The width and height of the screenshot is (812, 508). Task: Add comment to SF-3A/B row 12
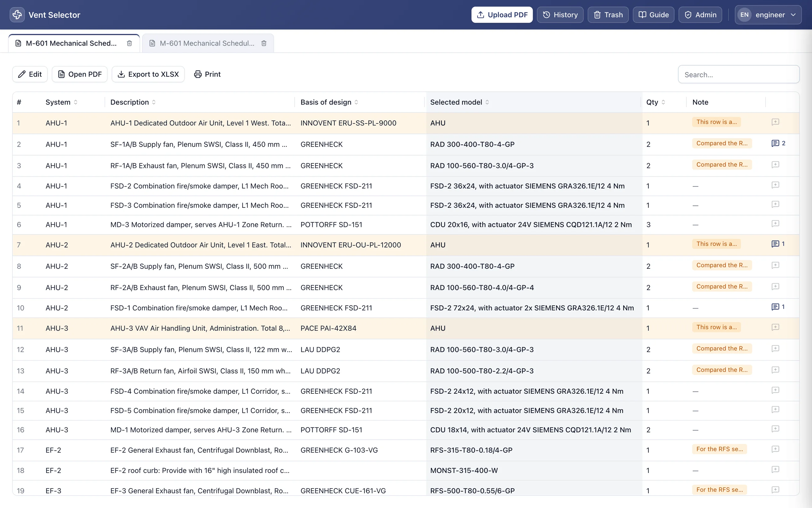(x=775, y=349)
